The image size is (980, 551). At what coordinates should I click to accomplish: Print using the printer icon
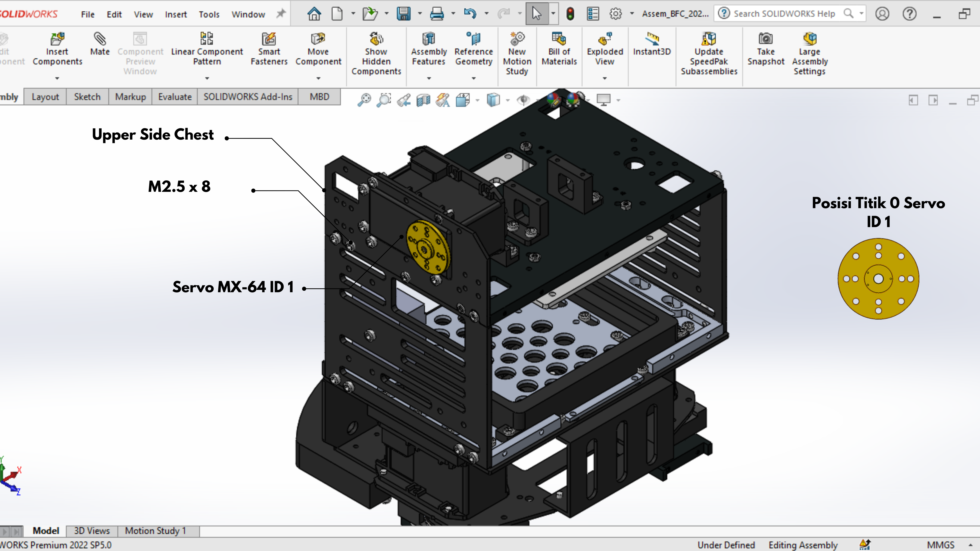[437, 14]
